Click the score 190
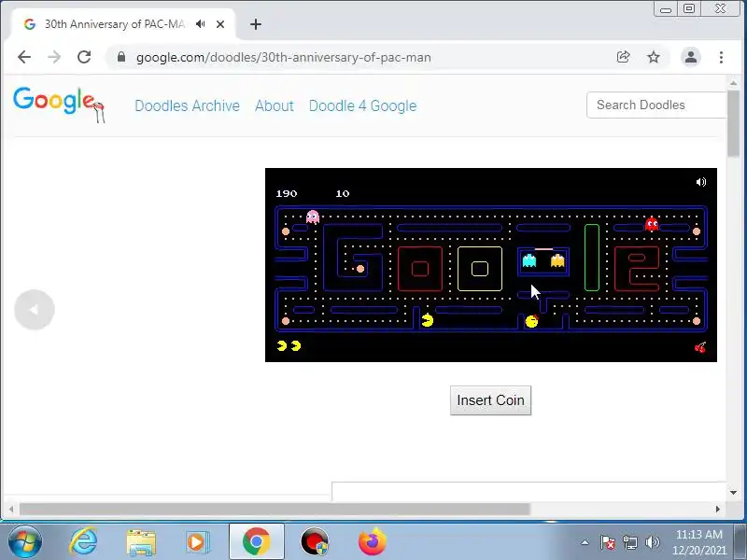The width and height of the screenshot is (747, 560). tap(287, 193)
